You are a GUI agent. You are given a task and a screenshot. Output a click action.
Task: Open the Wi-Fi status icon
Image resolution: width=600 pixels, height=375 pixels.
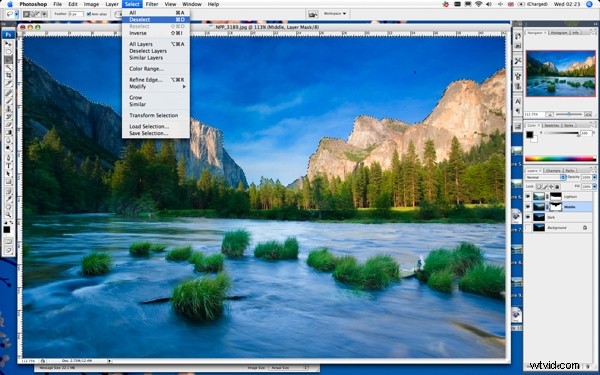(479, 4)
